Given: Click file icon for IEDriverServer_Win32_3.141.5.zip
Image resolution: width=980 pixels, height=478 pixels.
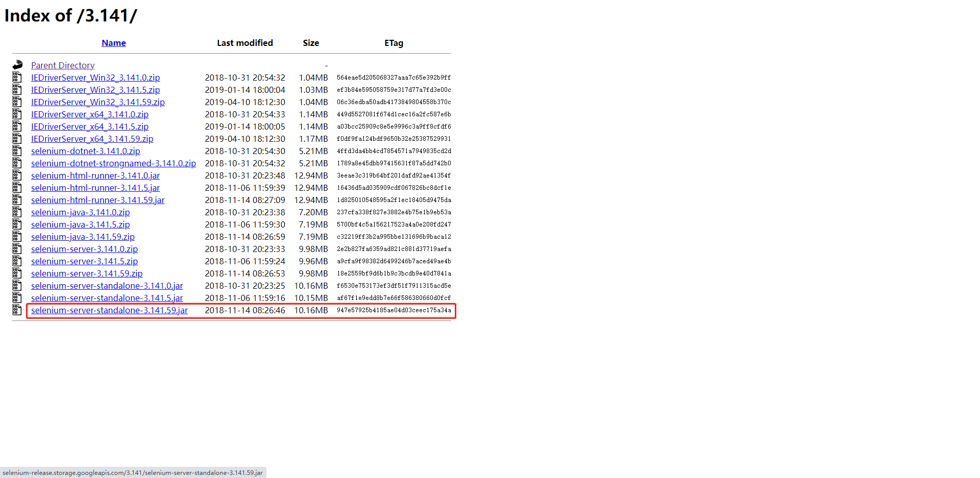Looking at the screenshot, I should 17,89.
